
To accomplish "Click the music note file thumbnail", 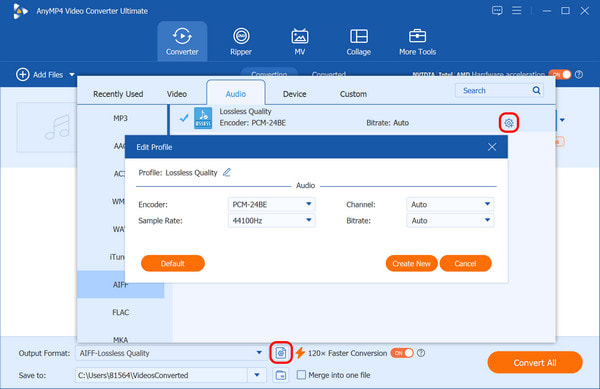I will [x=47, y=127].
